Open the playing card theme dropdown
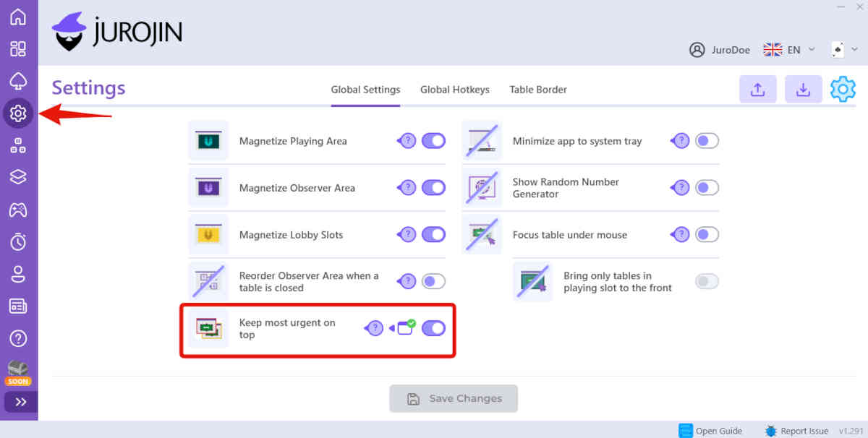The height and width of the screenshot is (438, 868). (x=843, y=50)
